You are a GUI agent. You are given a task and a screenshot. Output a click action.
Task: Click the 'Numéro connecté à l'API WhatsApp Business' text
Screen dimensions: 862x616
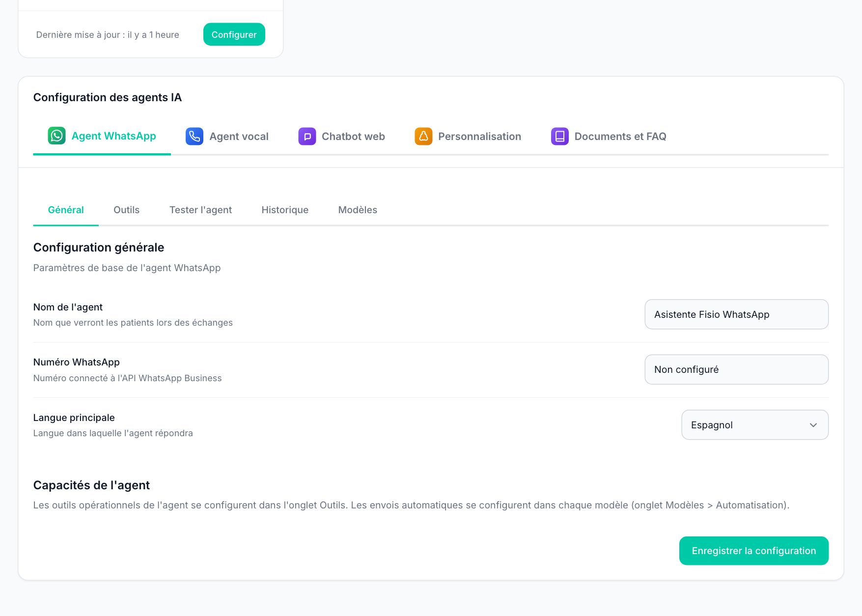point(127,378)
